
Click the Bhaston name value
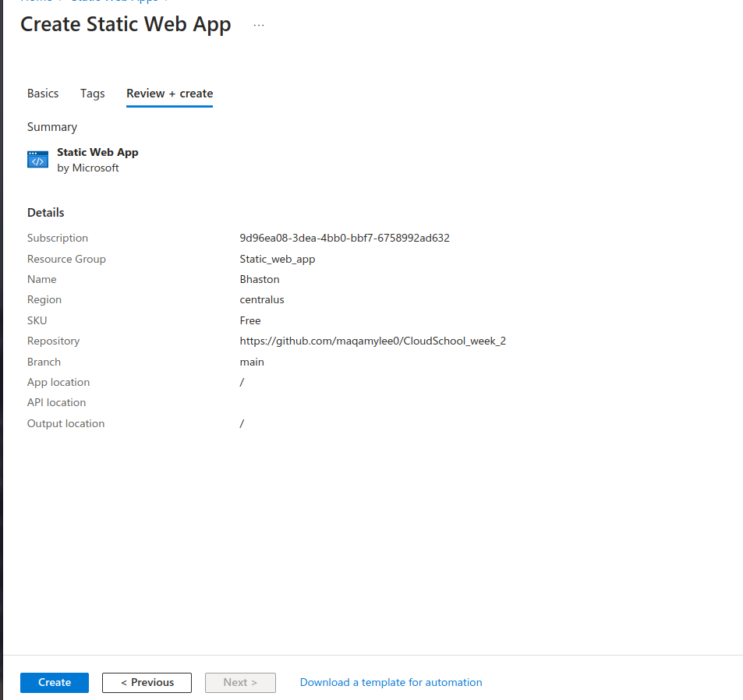click(259, 279)
